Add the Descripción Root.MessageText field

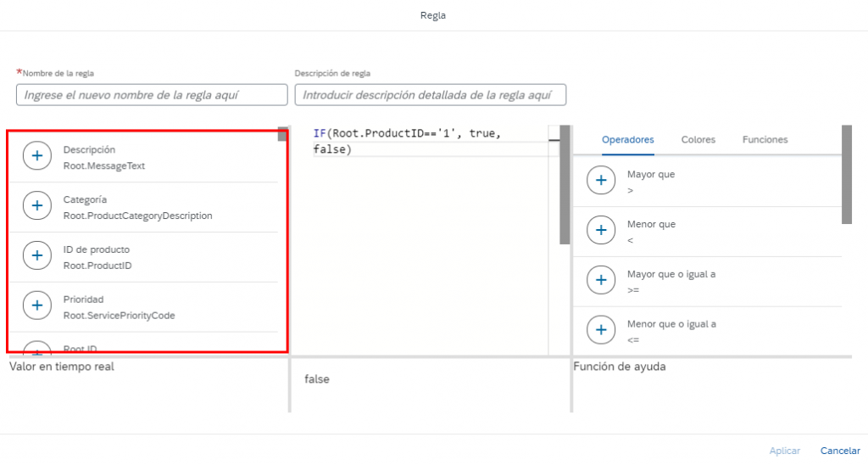pyautogui.click(x=37, y=156)
